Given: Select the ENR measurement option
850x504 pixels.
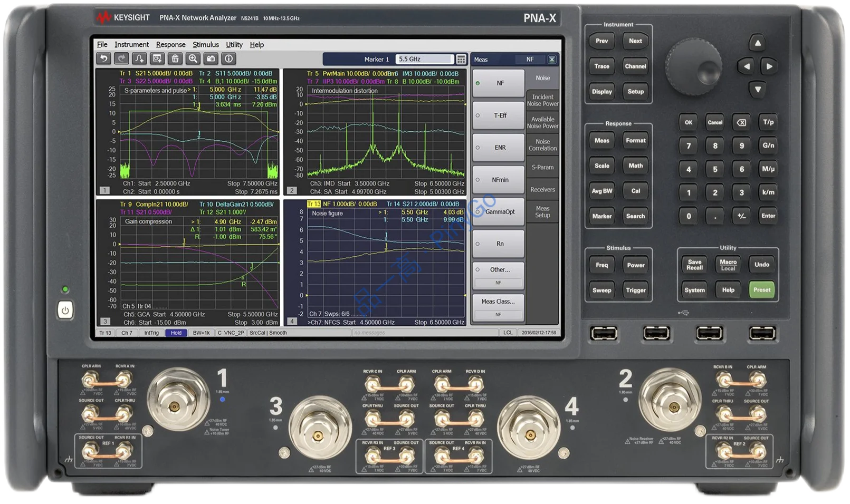Looking at the screenshot, I should tap(498, 148).
